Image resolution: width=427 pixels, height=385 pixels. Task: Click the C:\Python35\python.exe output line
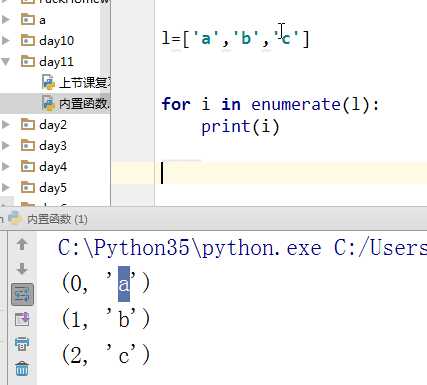click(x=242, y=248)
